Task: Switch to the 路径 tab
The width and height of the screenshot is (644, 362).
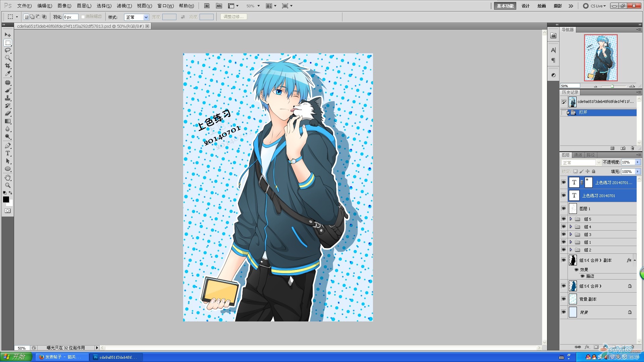Action: click(591, 155)
